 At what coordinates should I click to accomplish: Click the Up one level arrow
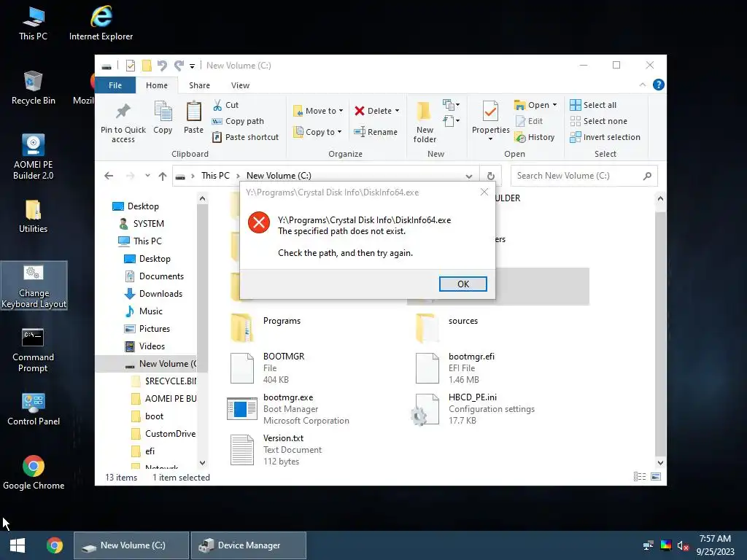pyautogui.click(x=163, y=176)
